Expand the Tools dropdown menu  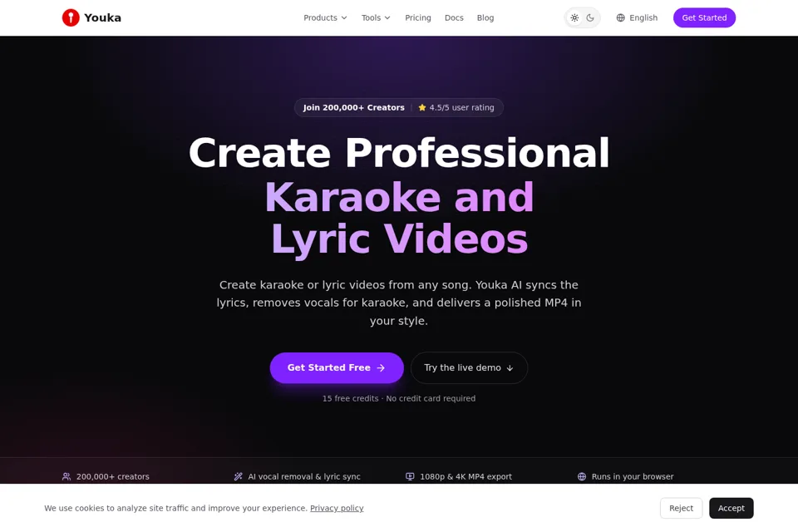point(376,17)
